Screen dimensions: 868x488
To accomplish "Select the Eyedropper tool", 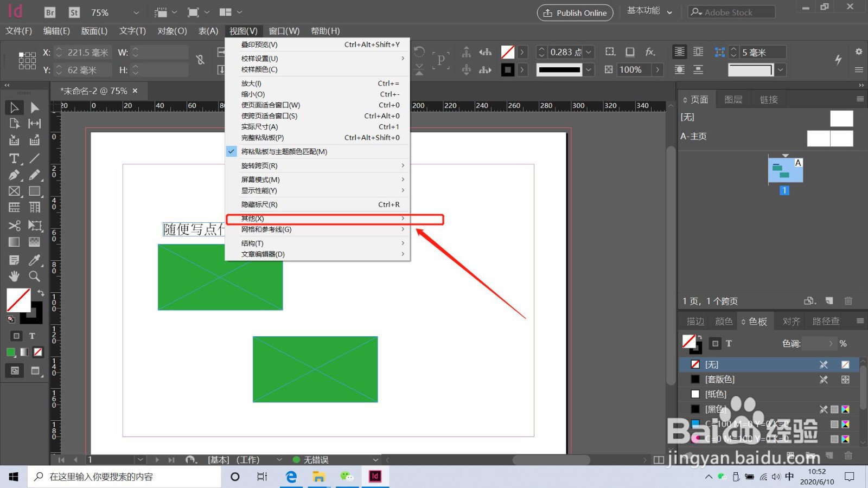I will click(35, 260).
